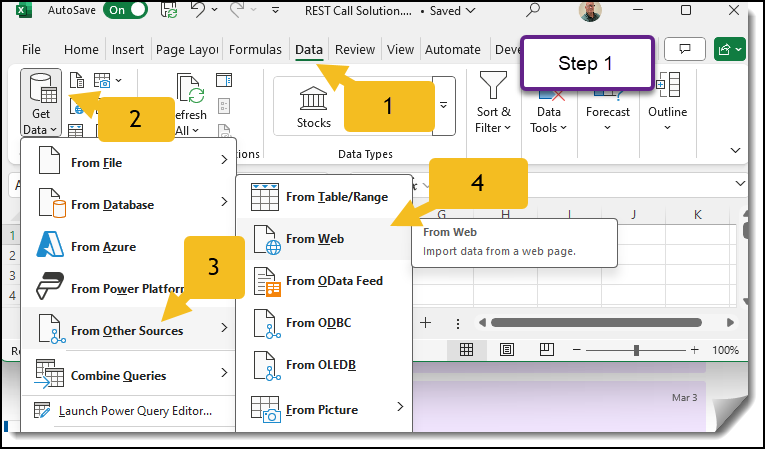
Task: Expand the formula bar chevron
Action: (740, 184)
